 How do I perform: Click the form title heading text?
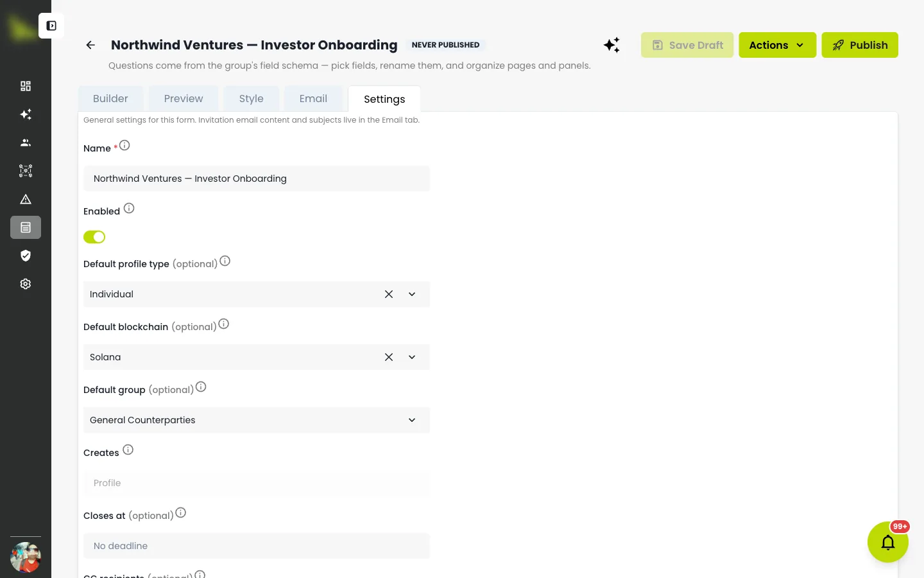pos(254,45)
